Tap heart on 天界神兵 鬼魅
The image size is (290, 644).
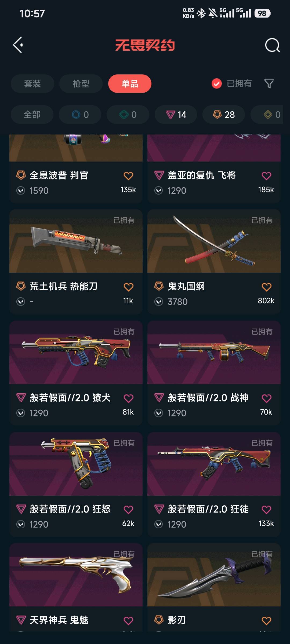[x=128, y=621]
